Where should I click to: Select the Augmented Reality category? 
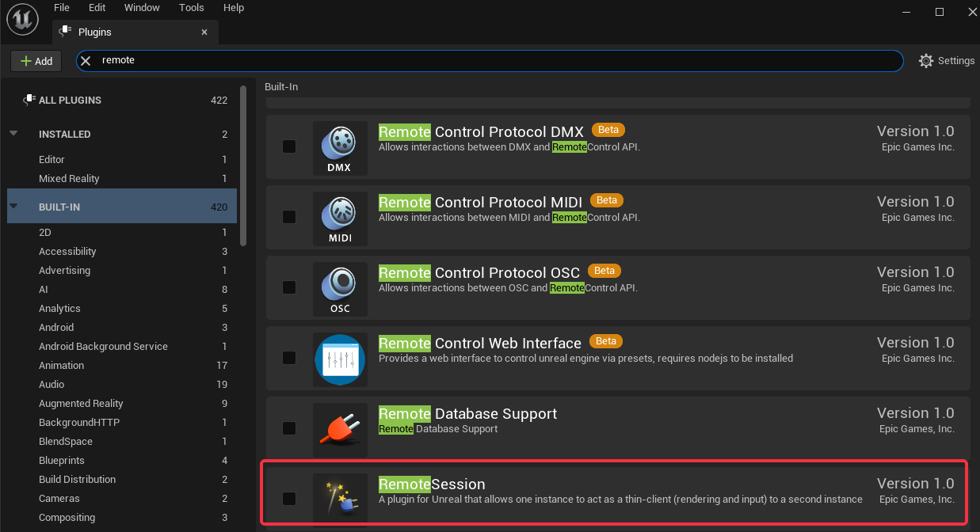click(x=122, y=403)
